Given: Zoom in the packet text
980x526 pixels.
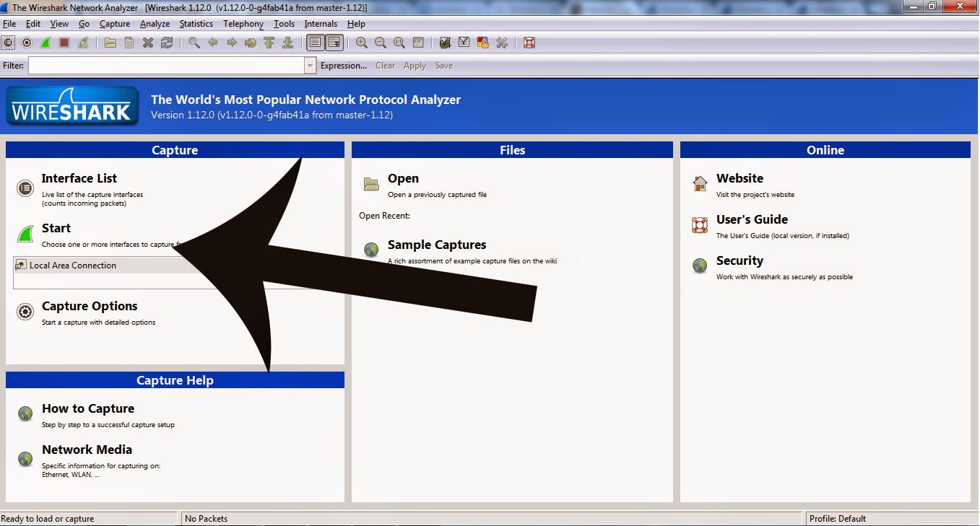Looking at the screenshot, I should 362,43.
